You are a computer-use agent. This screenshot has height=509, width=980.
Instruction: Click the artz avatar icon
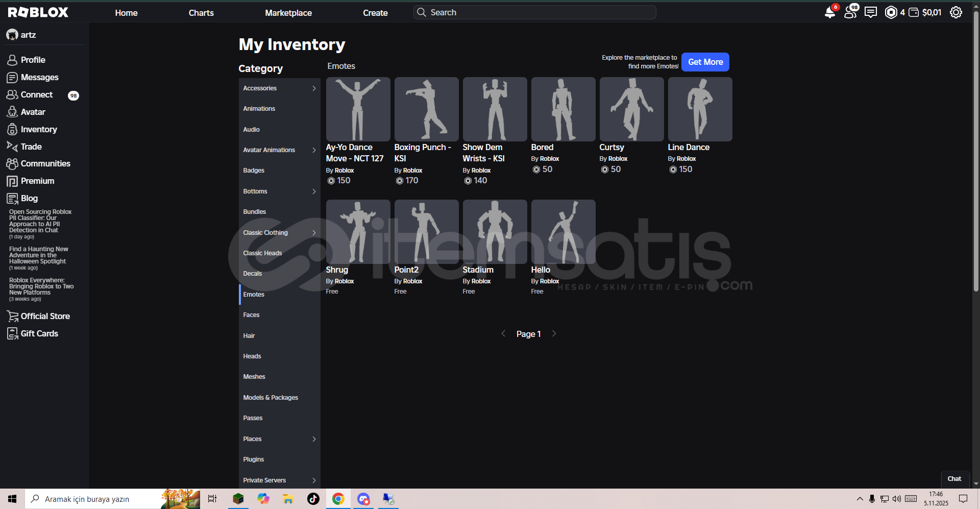[x=12, y=35]
